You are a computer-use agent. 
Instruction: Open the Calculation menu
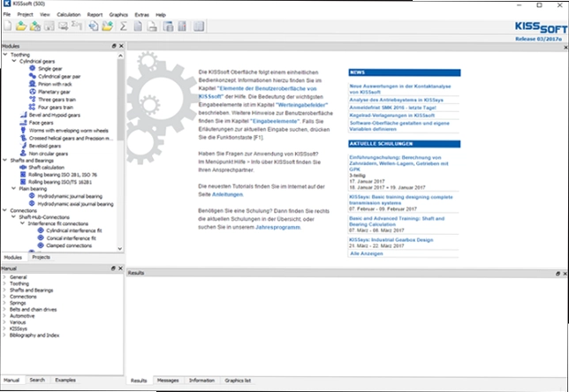point(69,15)
